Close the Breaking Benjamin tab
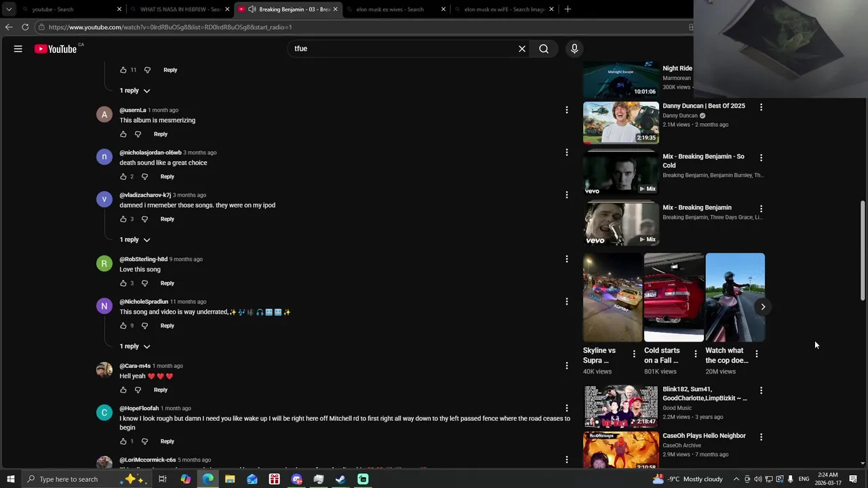This screenshot has width=868, height=488. tap(335, 9)
